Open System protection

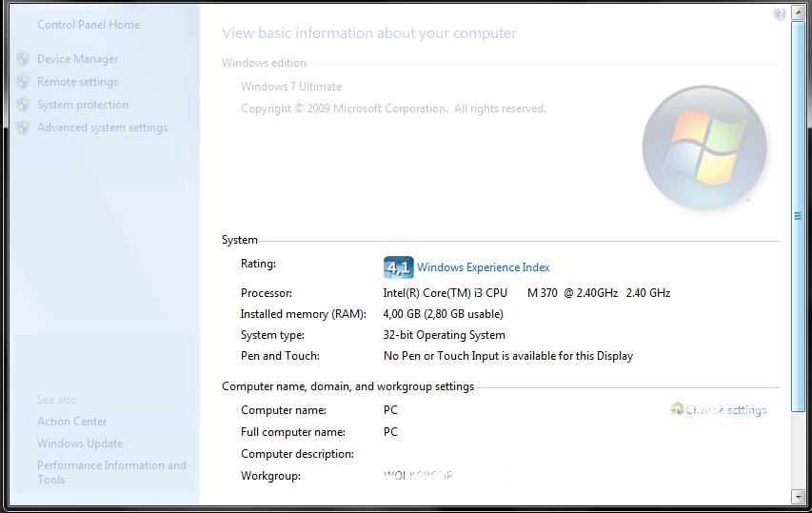tap(83, 105)
